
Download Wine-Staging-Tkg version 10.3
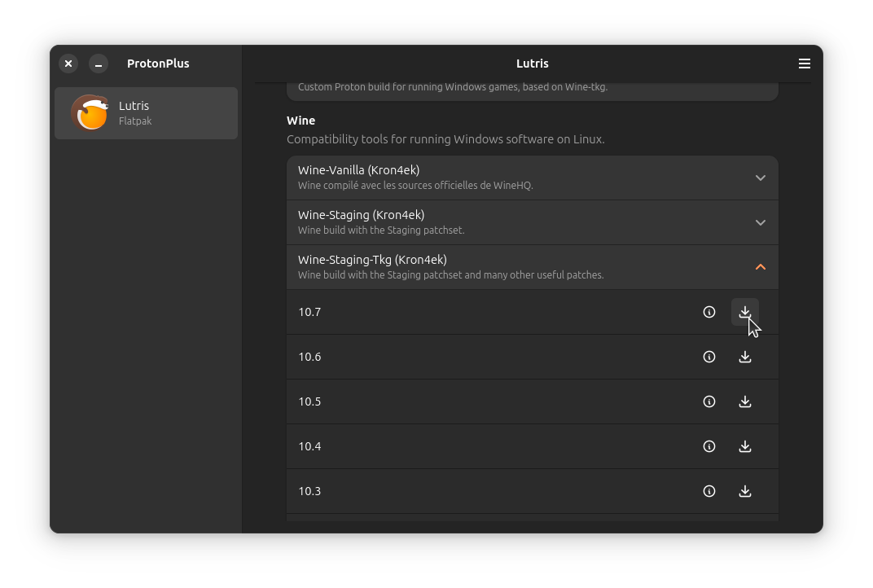tap(745, 491)
